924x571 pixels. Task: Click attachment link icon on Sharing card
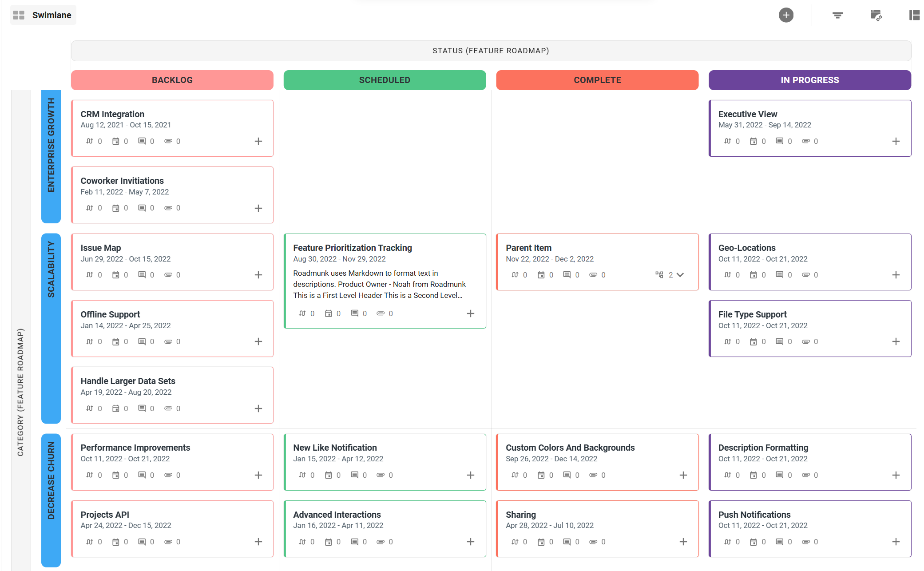(x=593, y=542)
